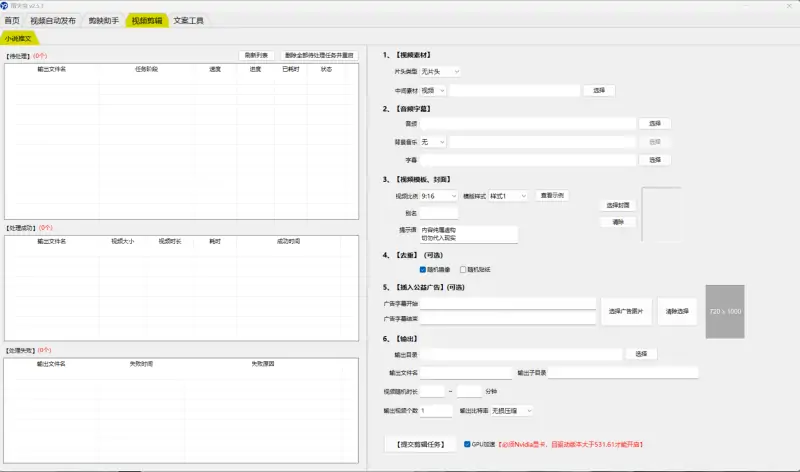Viewport: 800px width, 472px height.
Task: Click the 720 x 1000 ad image placeholder
Action: pos(724,311)
